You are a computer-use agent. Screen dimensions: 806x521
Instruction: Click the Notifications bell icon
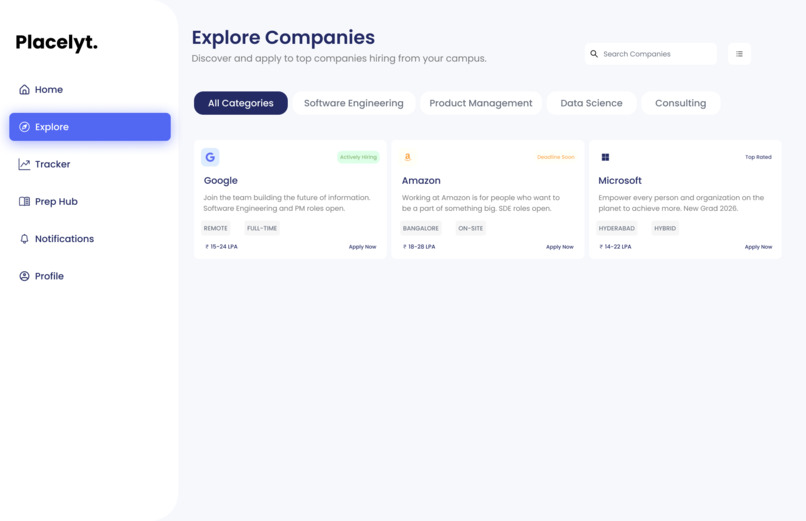[24, 239]
